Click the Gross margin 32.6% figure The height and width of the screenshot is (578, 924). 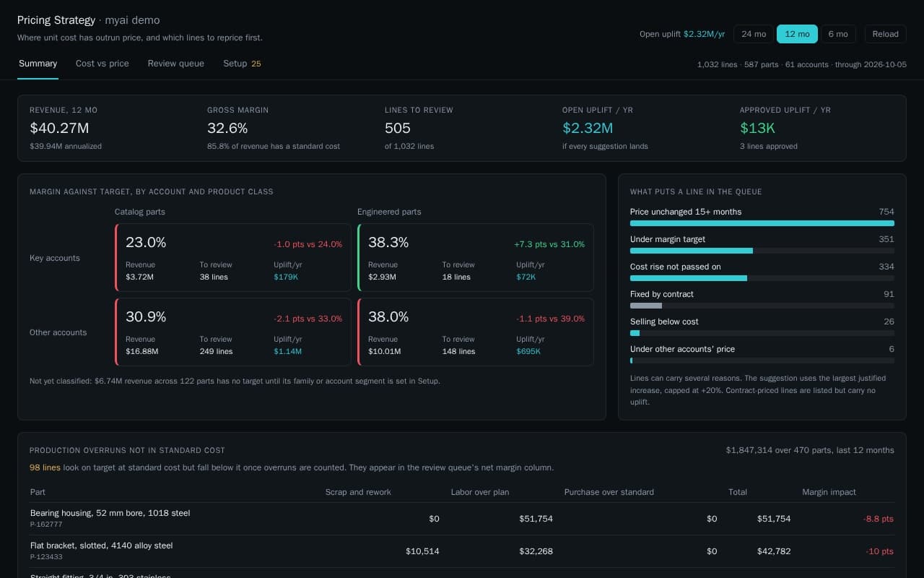click(227, 128)
